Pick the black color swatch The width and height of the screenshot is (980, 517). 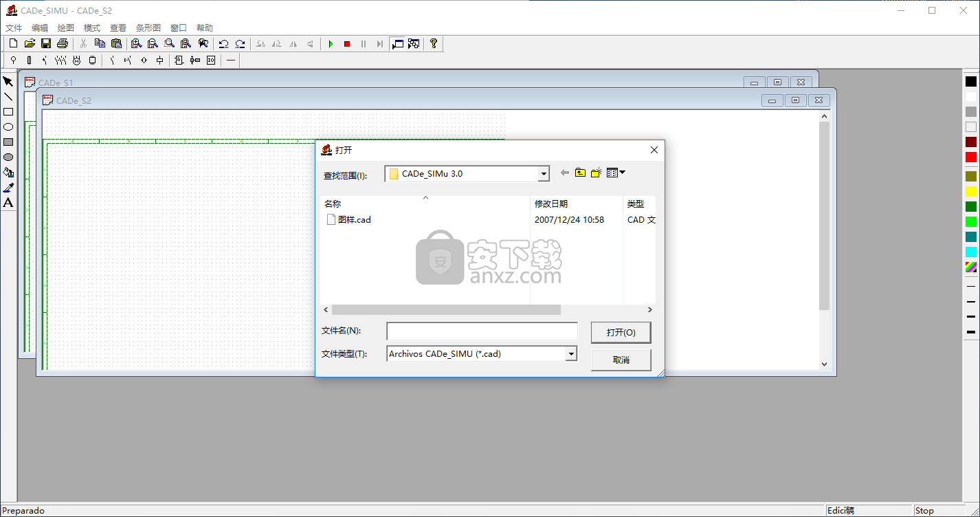(x=971, y=81)
